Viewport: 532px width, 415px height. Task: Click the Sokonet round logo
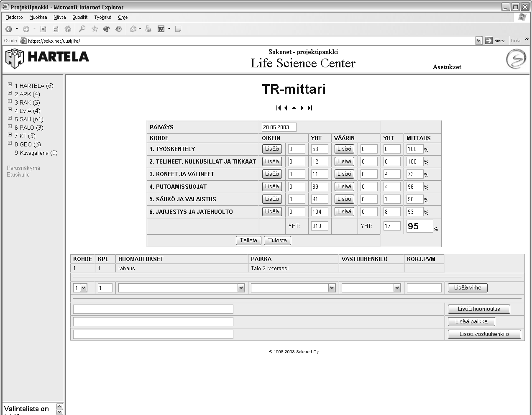[x=516, y=59]
